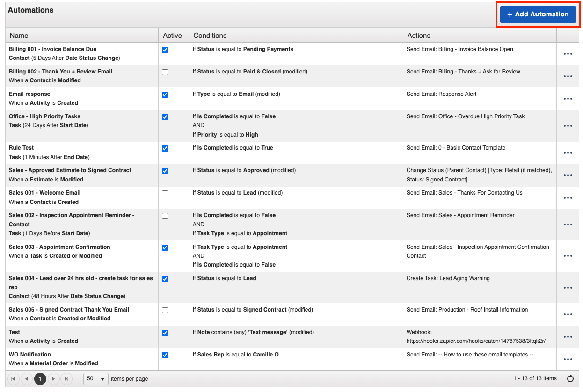The image size is (583, 392).
Task: Open the actions menu for Rule Test
Action: tap(568, 153)
